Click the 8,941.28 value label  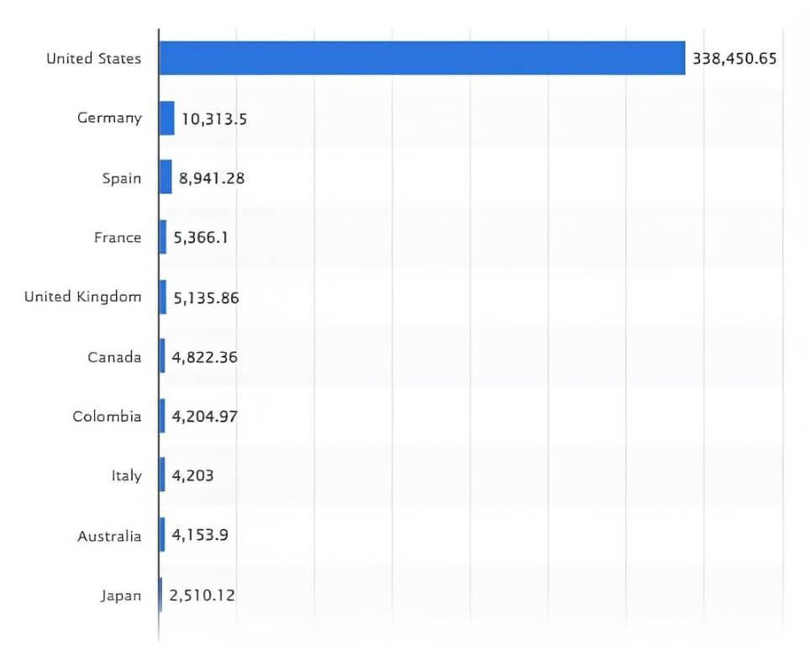pos(211,178)
